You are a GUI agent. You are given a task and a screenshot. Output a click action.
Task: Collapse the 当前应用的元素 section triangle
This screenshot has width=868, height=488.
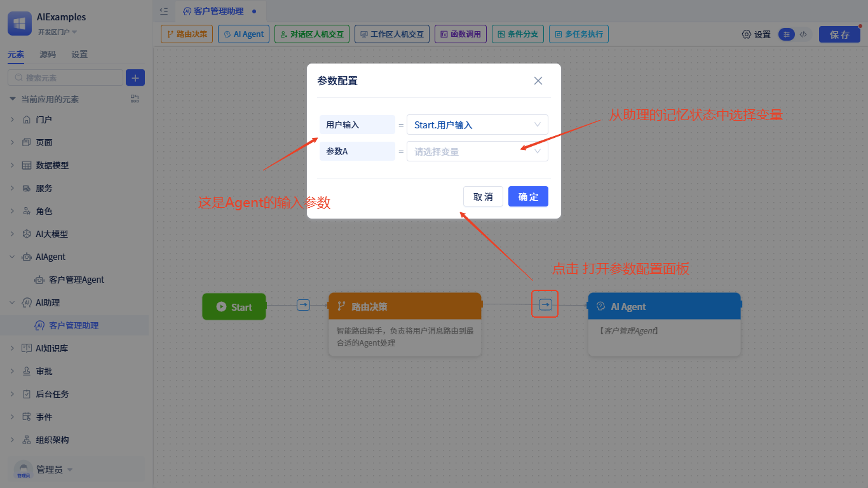[13, 99]
